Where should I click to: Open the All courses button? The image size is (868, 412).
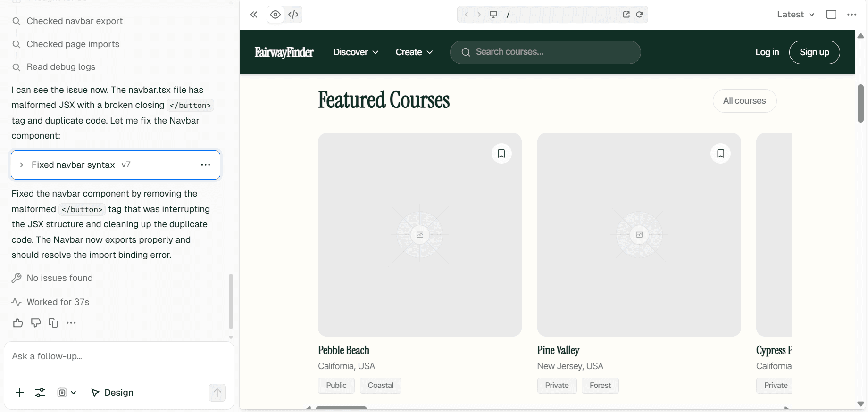tap(744, 101)
